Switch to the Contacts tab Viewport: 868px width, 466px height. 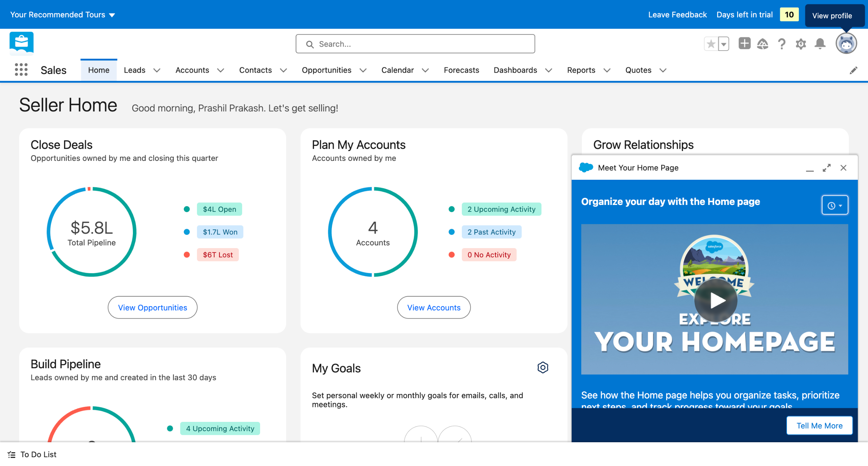pyautogui.click(x=255, y=70)
